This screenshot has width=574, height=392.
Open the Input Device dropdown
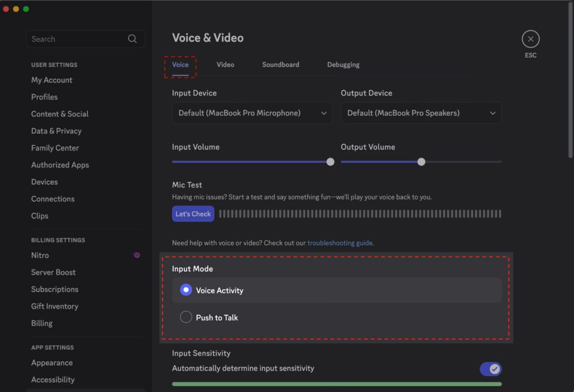[252, 113]
